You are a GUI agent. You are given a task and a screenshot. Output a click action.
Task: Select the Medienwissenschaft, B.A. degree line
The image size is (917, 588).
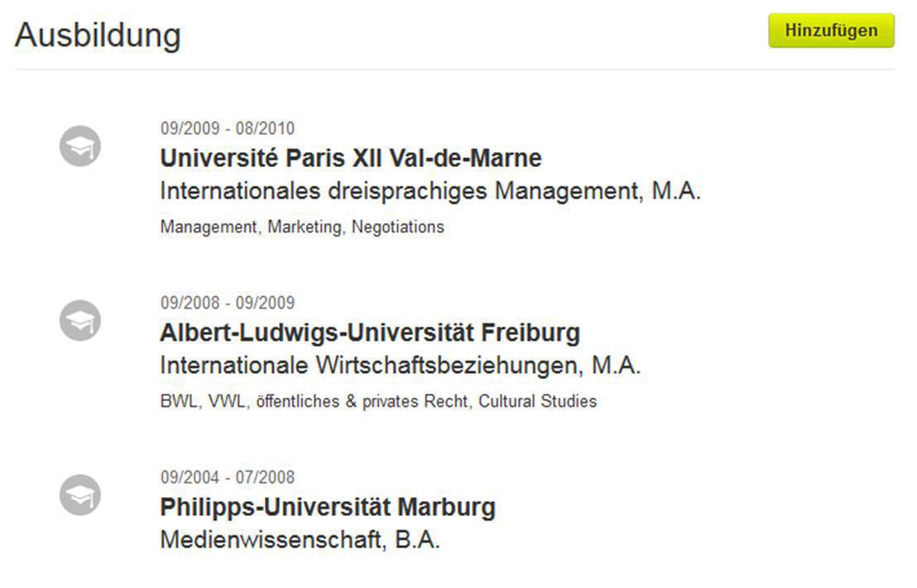click(x=300, y=540)
